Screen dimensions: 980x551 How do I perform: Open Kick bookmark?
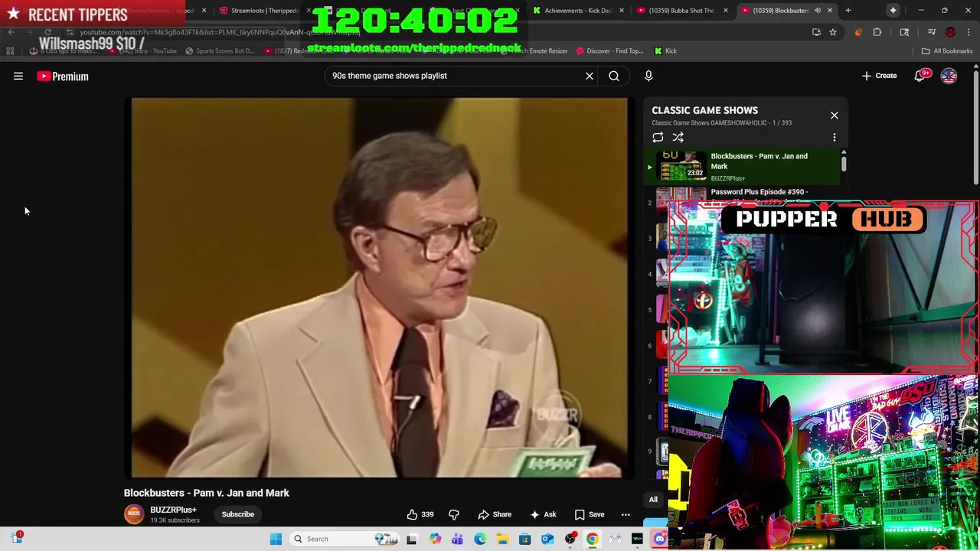(x=665, y=51)
